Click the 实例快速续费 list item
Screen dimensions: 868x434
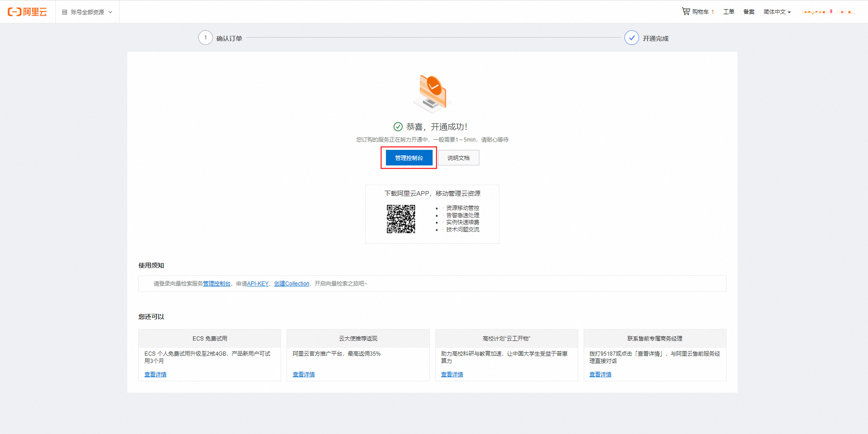(x=463, y=222)
